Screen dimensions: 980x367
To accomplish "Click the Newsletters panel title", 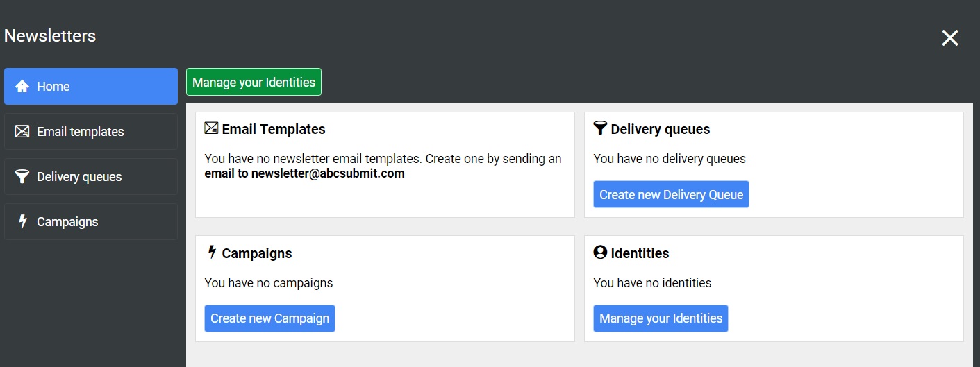I will click(50, 36).
